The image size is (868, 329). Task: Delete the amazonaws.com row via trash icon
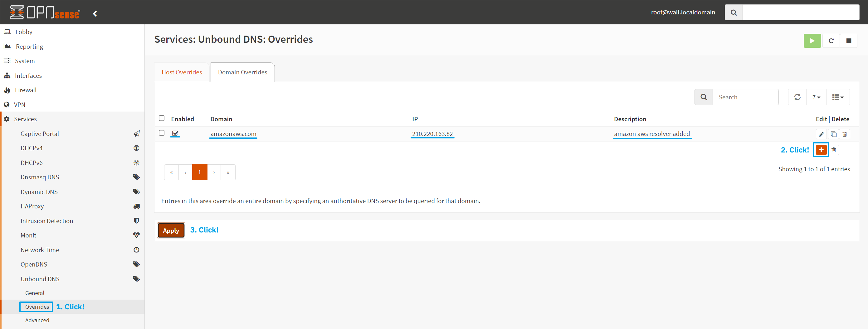click(x=844, y=134)
